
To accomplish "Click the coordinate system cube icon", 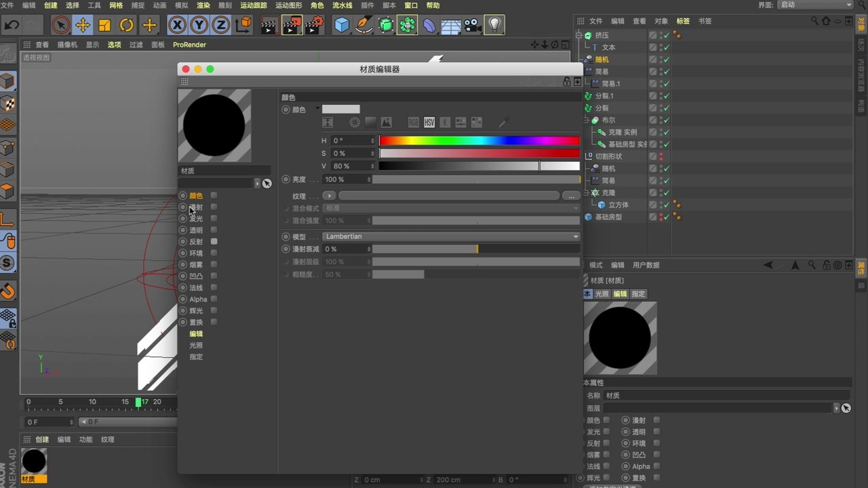I will coord(243,26).
